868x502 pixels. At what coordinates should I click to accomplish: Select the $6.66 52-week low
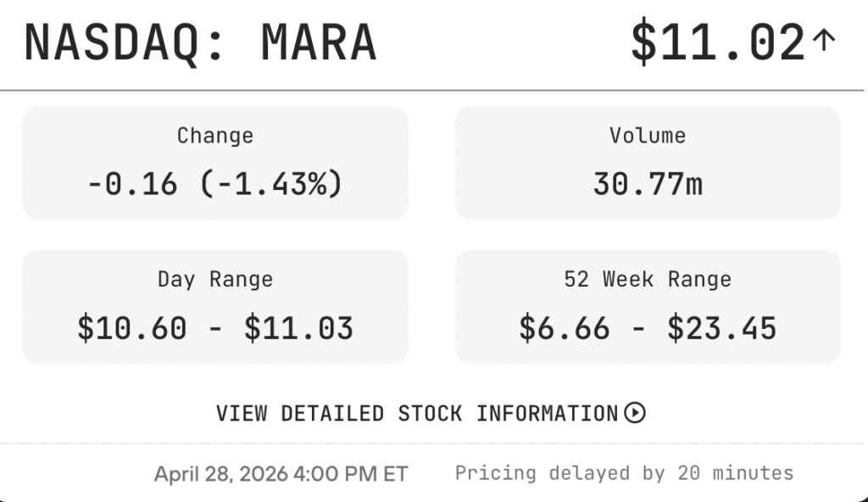coord(564,327)
